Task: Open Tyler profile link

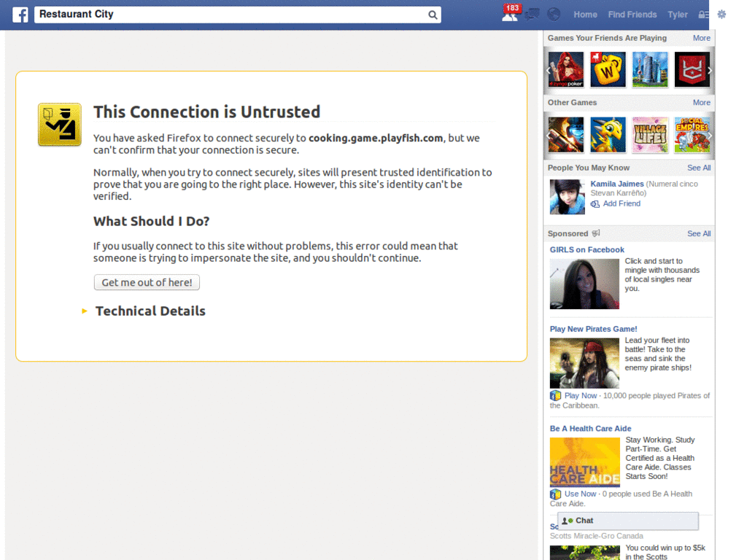Action: coord(678,15)
